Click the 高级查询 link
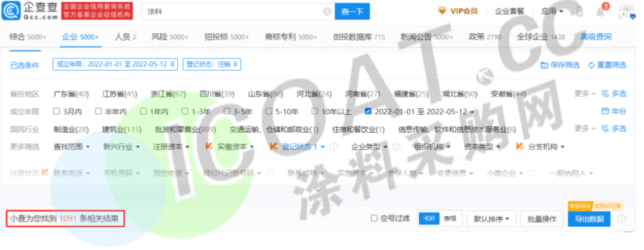This screenshot has height=250, width=644. [596, 37]
